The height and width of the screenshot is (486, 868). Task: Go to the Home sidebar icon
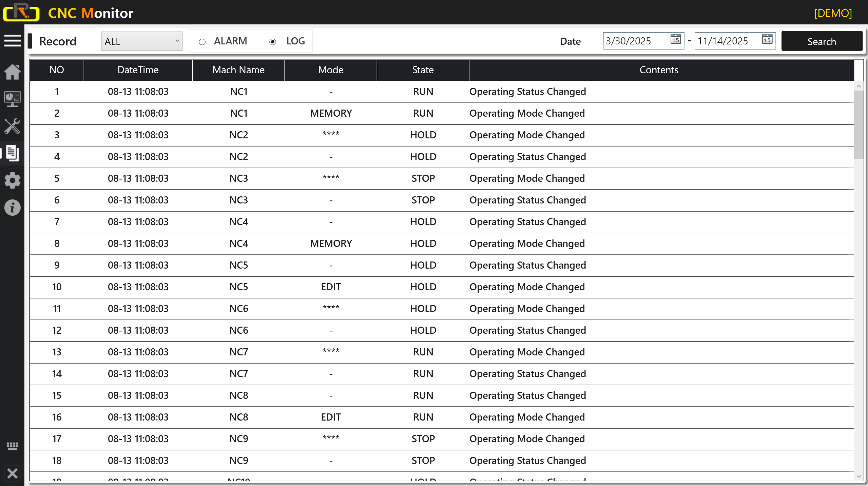12,72
